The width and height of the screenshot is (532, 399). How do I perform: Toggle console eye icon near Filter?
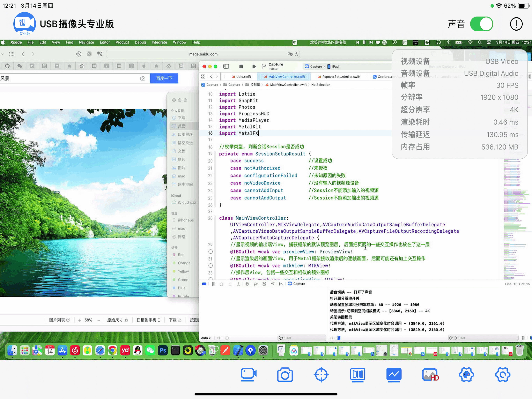pyautogui.click(x=332, y=338)
